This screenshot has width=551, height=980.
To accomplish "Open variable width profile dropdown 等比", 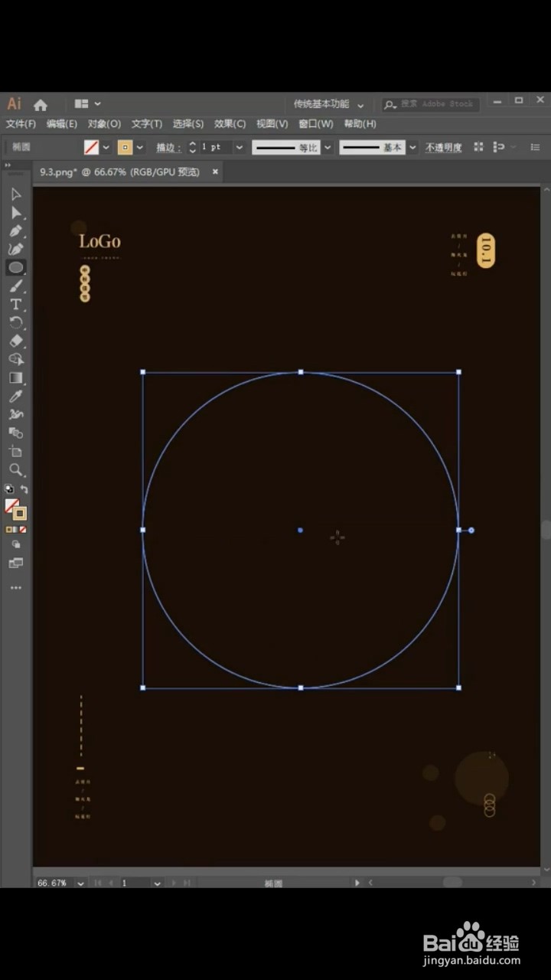I will coord(328,147).
